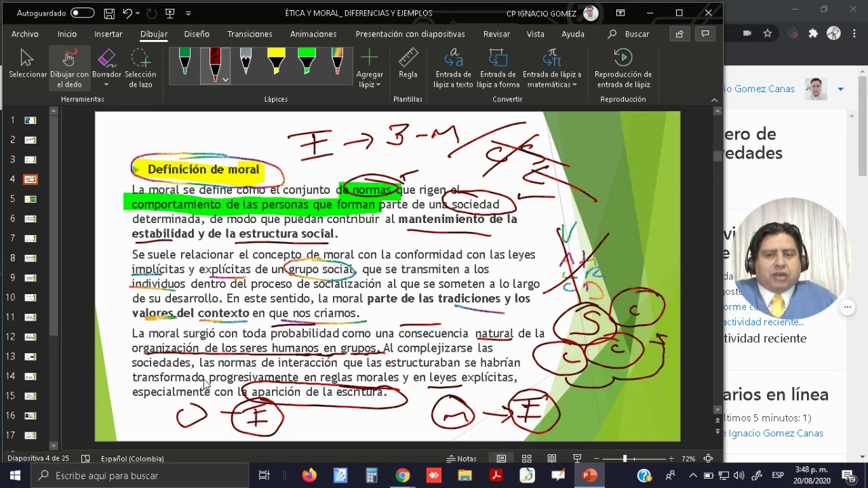Switch to the Inicio tab

(67, 34)
